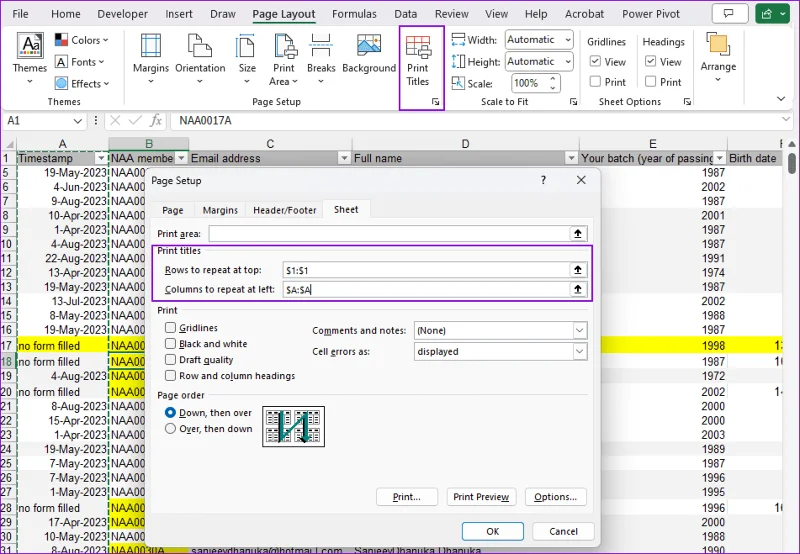The height and width of the screenshot is (554, 800).
Task: Choose page Orientation
Action: [x=200, y=59]
